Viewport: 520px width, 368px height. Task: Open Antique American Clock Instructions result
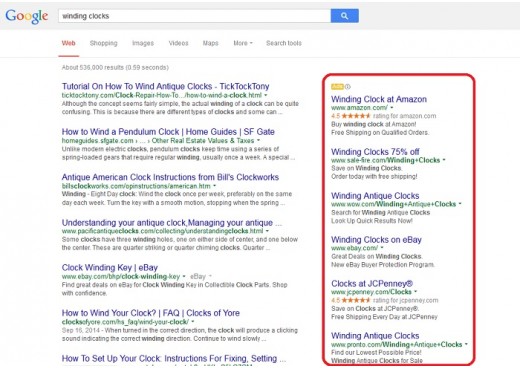[x=170, y=177]
